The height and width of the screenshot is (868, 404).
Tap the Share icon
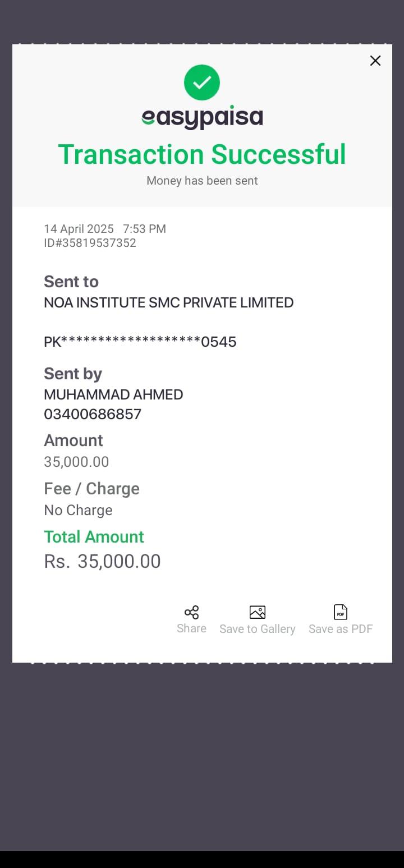coord(191,612)
